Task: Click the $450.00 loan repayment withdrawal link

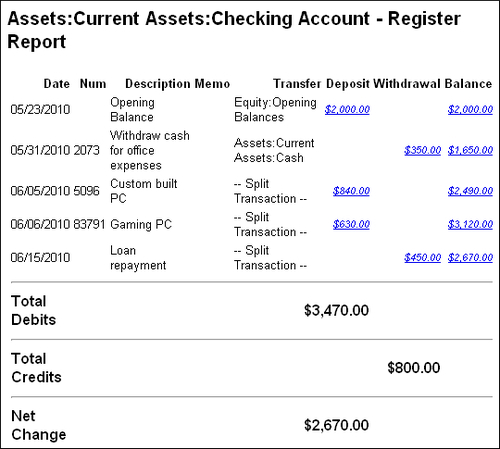Action: [422, 258]
